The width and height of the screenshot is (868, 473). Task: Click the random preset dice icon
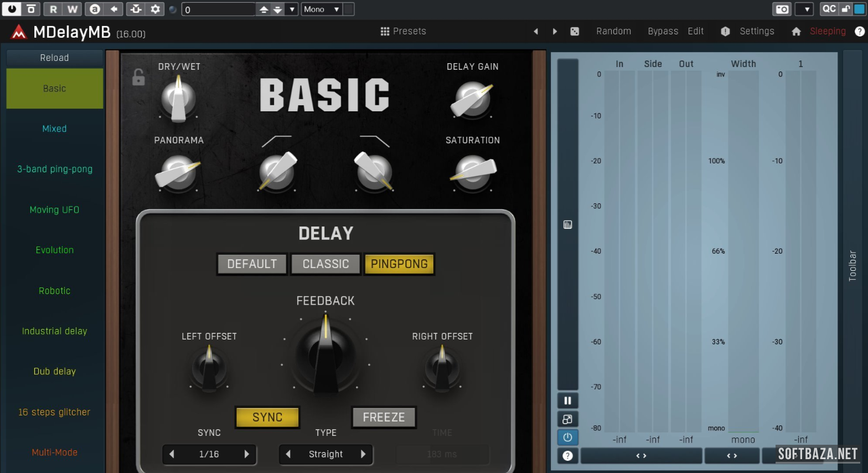pos(575,32)
